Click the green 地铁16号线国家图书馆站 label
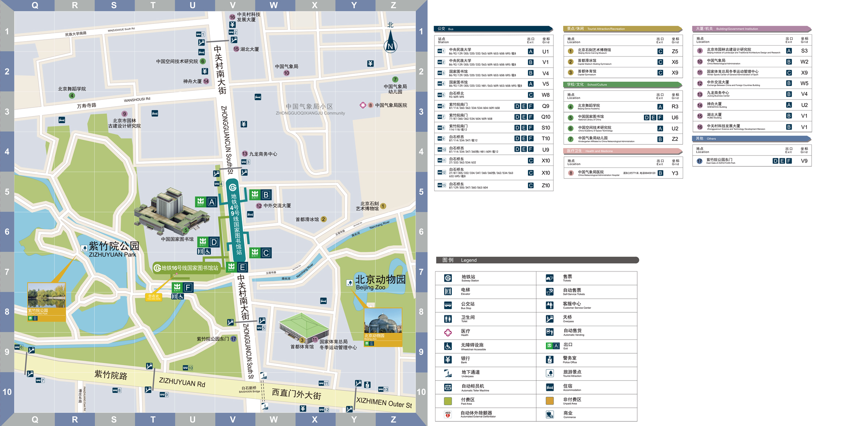 [187, 268]
